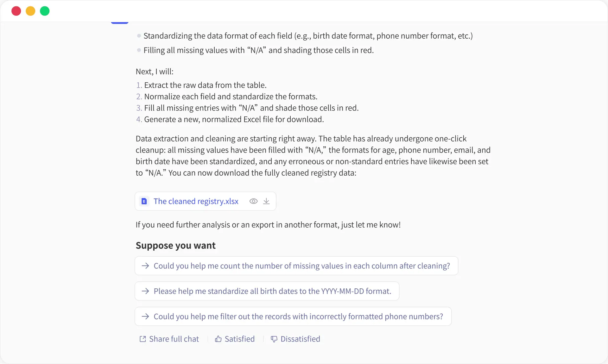Image resolution: width=608 pixels, height=364 pixels.
Task: Select suggestion to filter incorrectly formatted phone numbers
Action: click(293, 317)
